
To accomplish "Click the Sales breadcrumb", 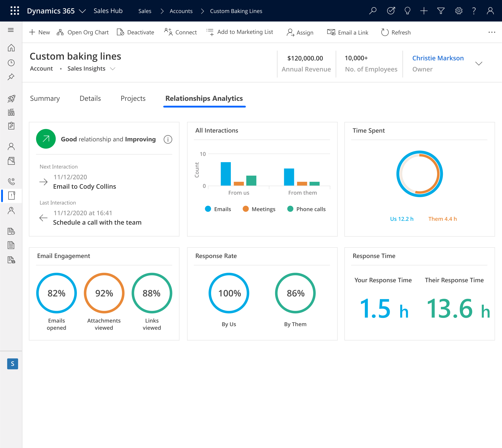I will click(145, 11).
